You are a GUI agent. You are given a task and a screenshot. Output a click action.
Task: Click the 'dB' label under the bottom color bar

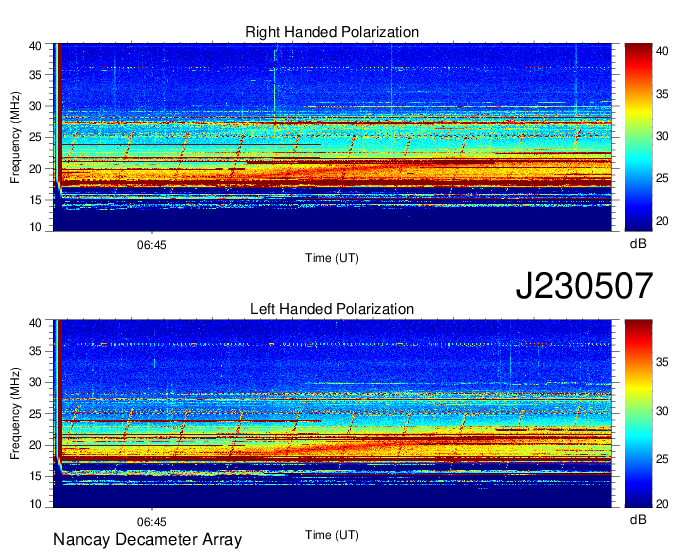638,519
